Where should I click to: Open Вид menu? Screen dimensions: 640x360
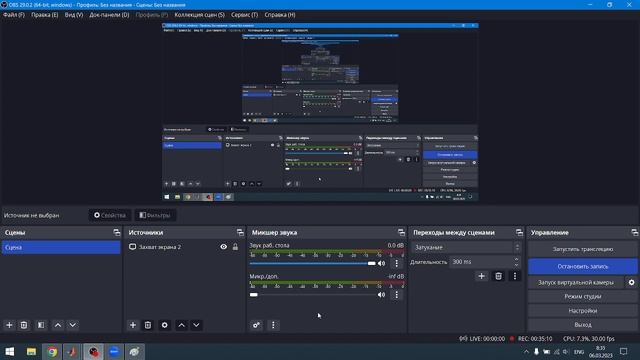pos(74,15)
